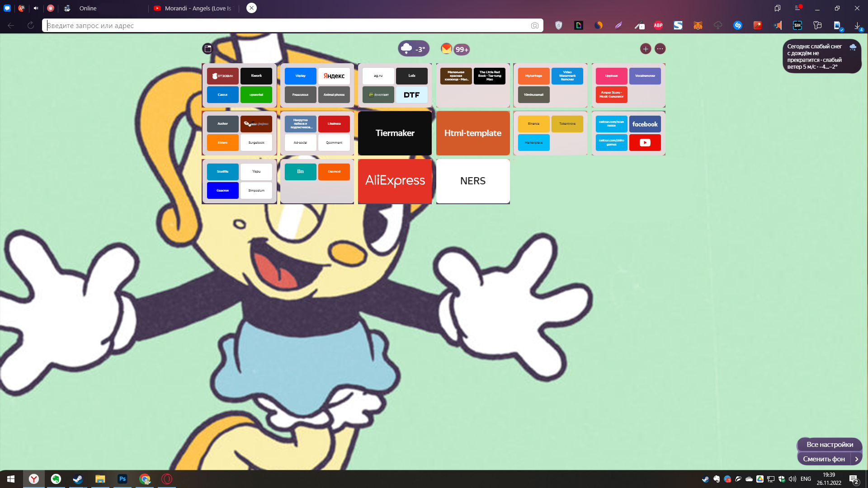This screenshot has height=488, width=868.
Task: Open downloads arrow in toolbar
Action: tap(857, 25)
